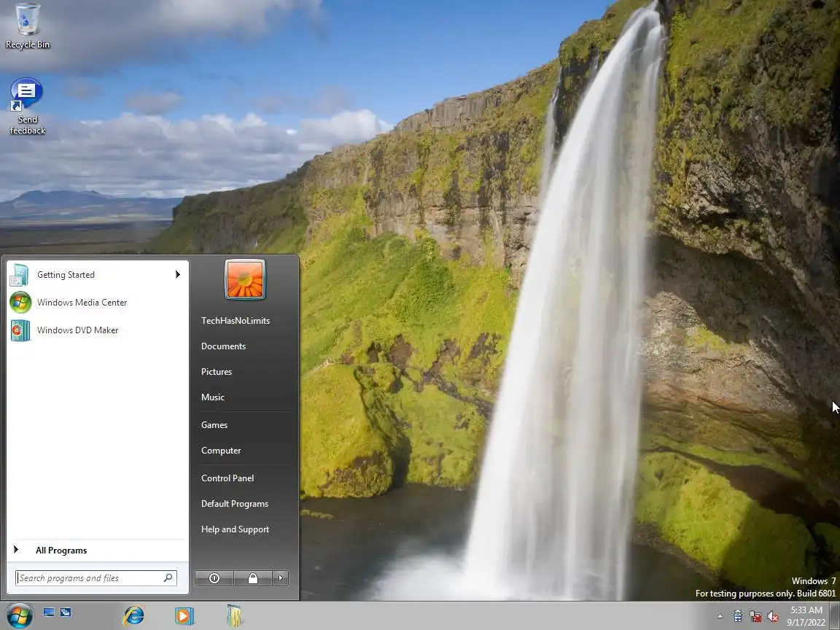840x630 pixels.
Task: Click the Action Center tray icon
Action: pyautogui.click(x=738, y=616)
